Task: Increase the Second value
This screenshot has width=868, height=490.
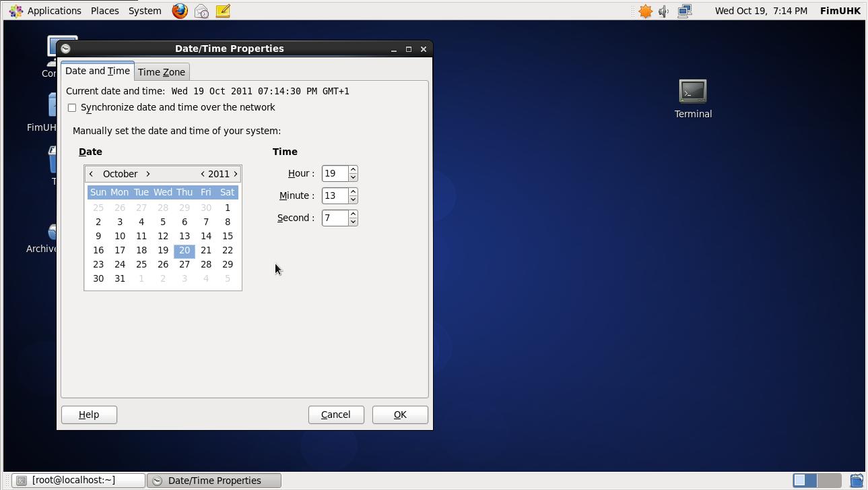Action: point(353,214)
